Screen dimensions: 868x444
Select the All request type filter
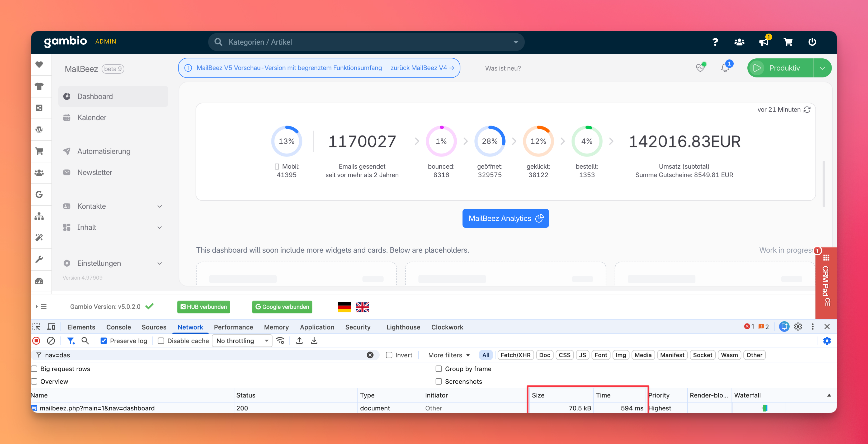[485, 355]
